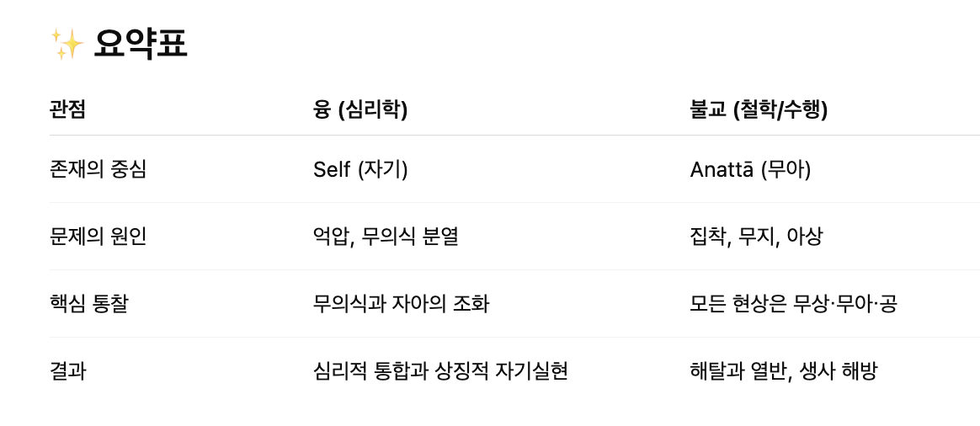Image resolution: width=980 pixels, height=426 pixels.
Task: Select the 불교 (철학/수행) column header
Action: pos(759,109)
